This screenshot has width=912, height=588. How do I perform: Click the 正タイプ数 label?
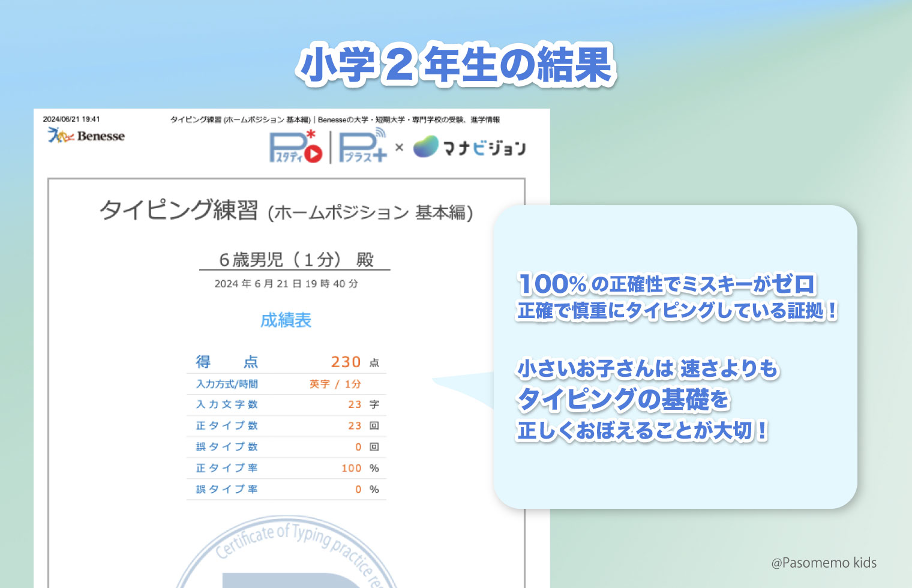pos(227,425)
